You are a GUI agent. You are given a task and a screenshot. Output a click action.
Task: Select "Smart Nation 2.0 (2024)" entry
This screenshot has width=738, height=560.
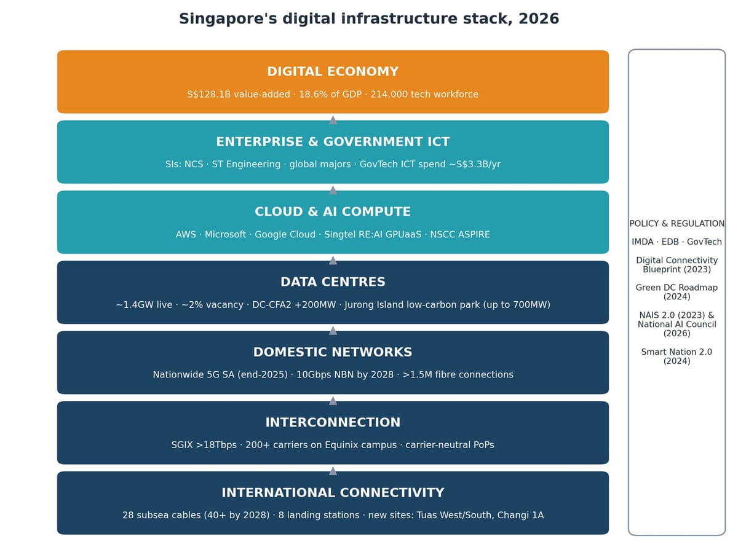pos(677,357)
